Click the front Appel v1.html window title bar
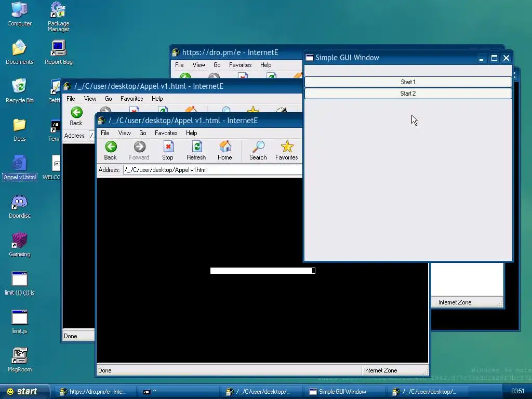532x399 pixels. point(199,121)
